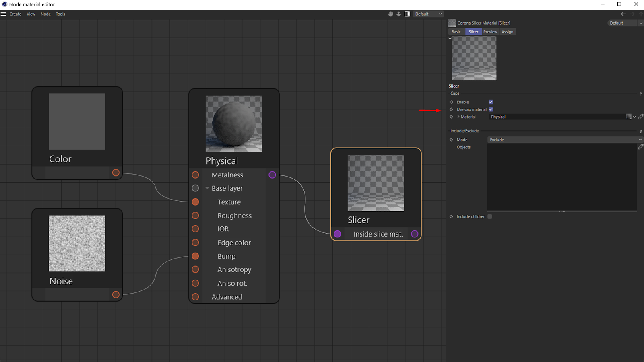Collapse the material preview chevron

[x=450, y=39]
